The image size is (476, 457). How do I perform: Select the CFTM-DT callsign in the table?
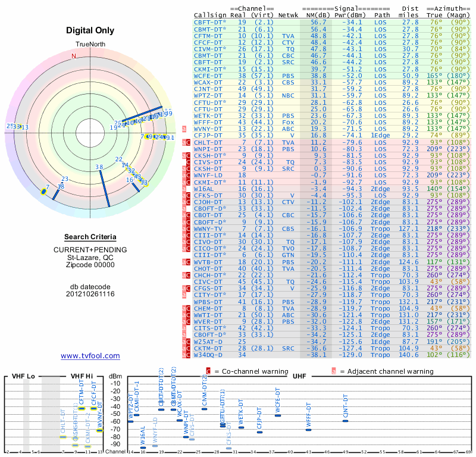208,36
